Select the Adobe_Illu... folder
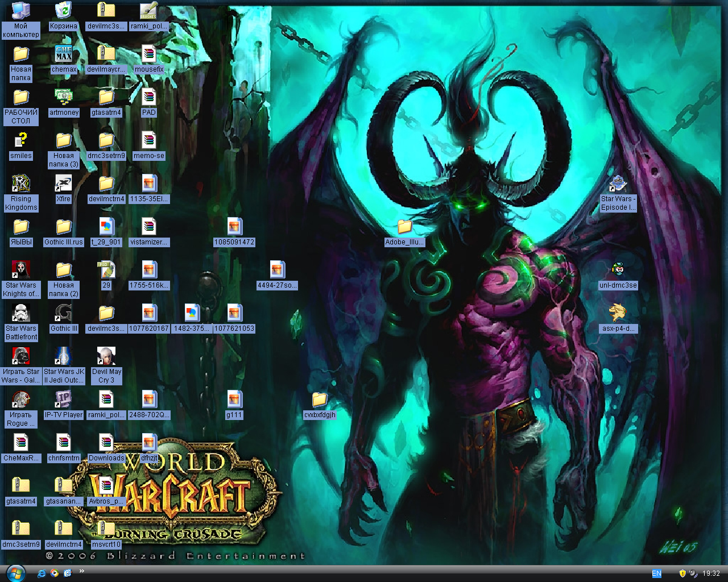 click(404, 227)
